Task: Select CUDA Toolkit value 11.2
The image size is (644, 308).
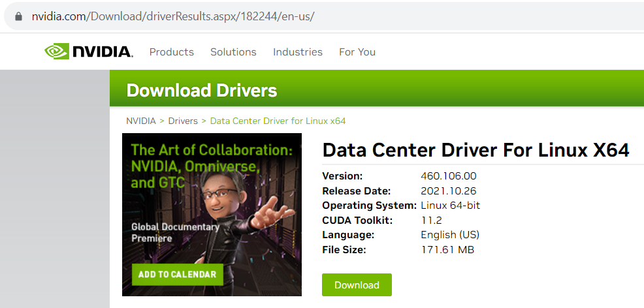Action: [431, 221]
